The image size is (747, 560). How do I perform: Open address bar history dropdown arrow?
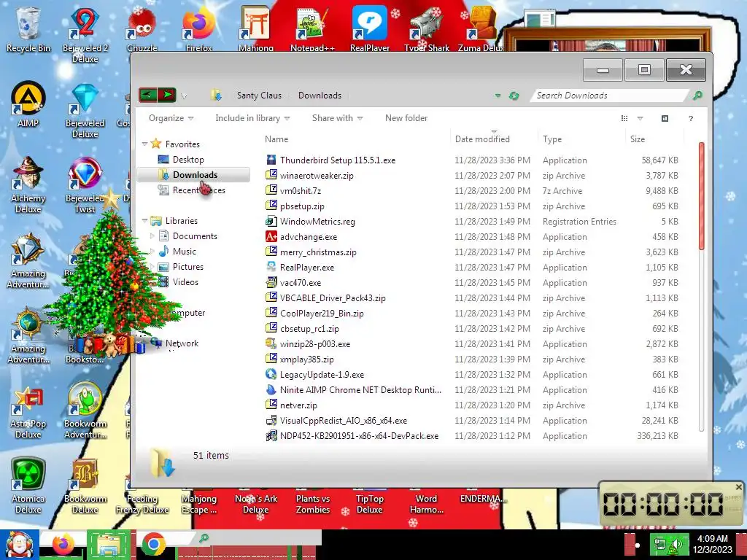pyautogui.click(x=498, y=96)
